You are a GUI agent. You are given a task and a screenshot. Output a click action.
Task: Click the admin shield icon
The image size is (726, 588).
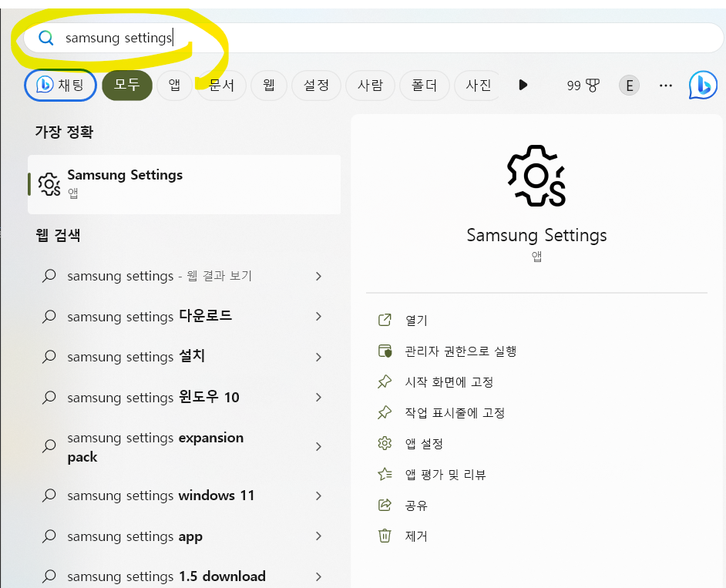(385, 351)
